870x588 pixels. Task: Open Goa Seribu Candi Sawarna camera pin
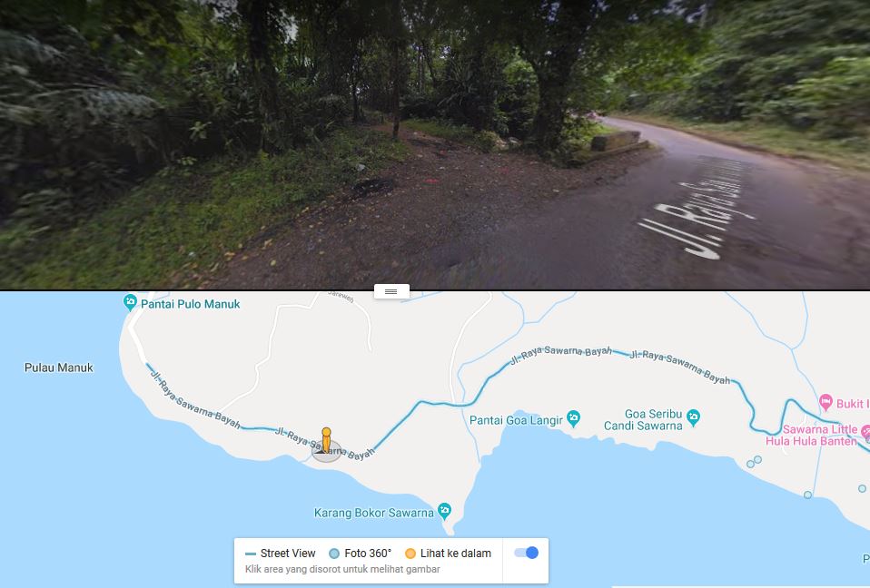(x=693, y=416)
